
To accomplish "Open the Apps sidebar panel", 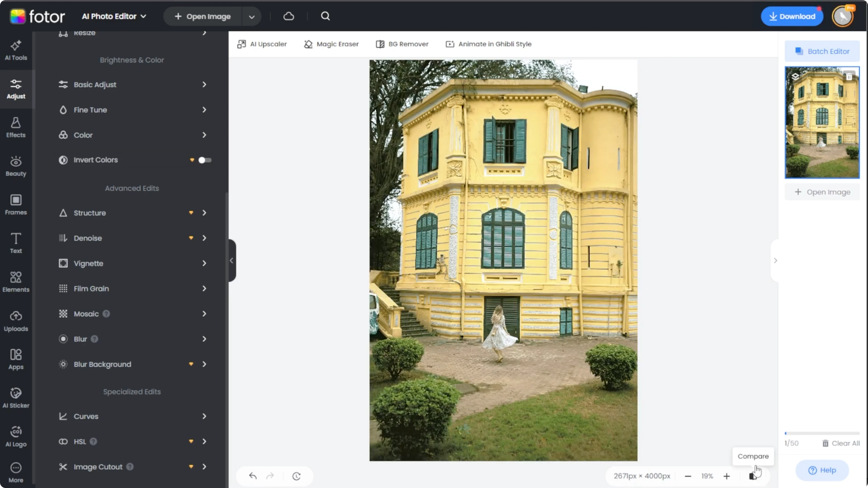I will click(16, 359).
